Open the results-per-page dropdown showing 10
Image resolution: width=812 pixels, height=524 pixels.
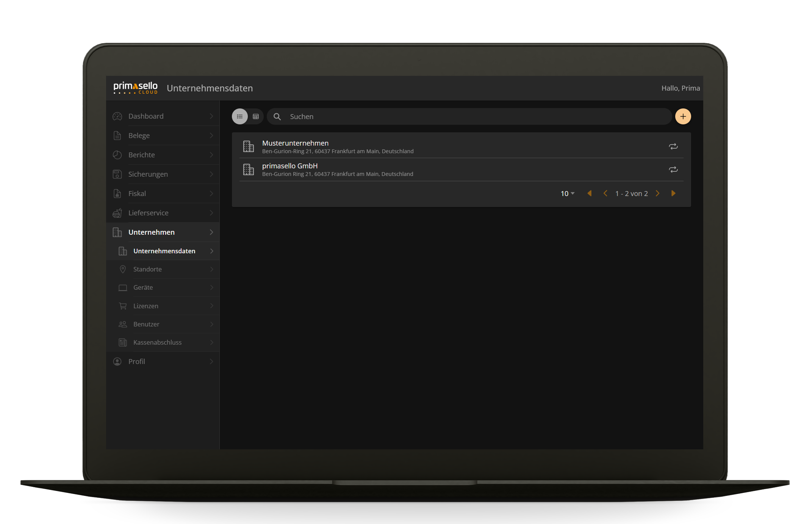(x=566, y=193)
